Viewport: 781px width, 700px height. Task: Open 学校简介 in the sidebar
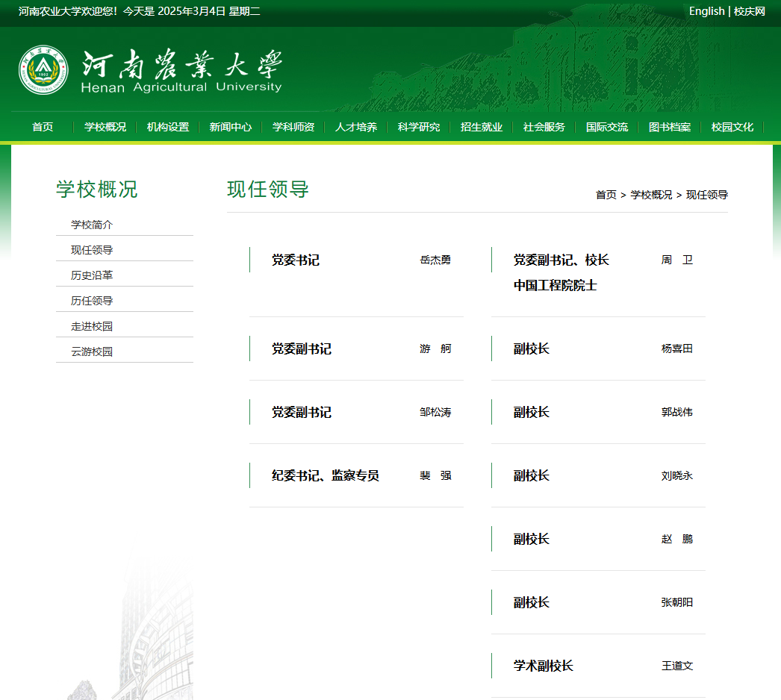pyautogui.click(x=92, y=225)
